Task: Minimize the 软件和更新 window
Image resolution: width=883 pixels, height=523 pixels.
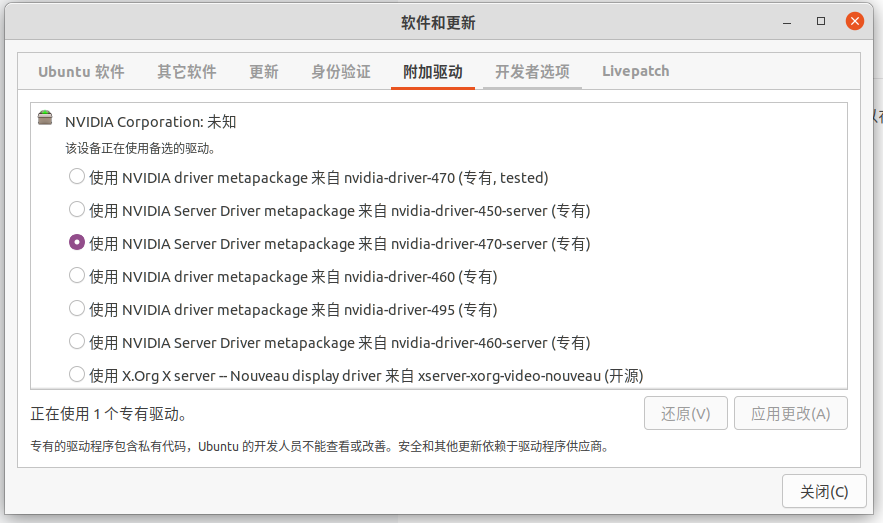Action: 787,22
